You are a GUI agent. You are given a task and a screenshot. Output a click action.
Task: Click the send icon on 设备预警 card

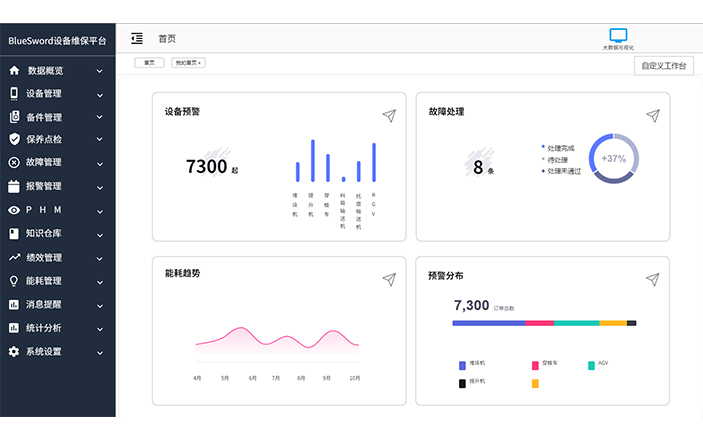tap(389, 116)
